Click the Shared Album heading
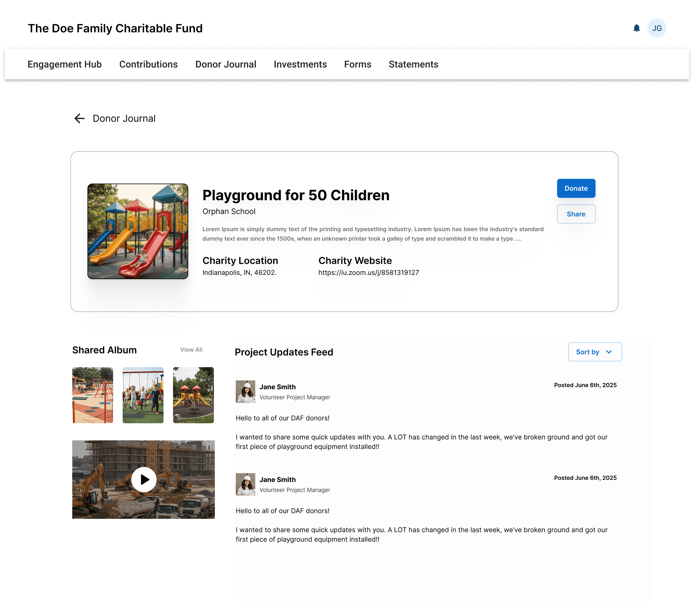 click(104, 350)
